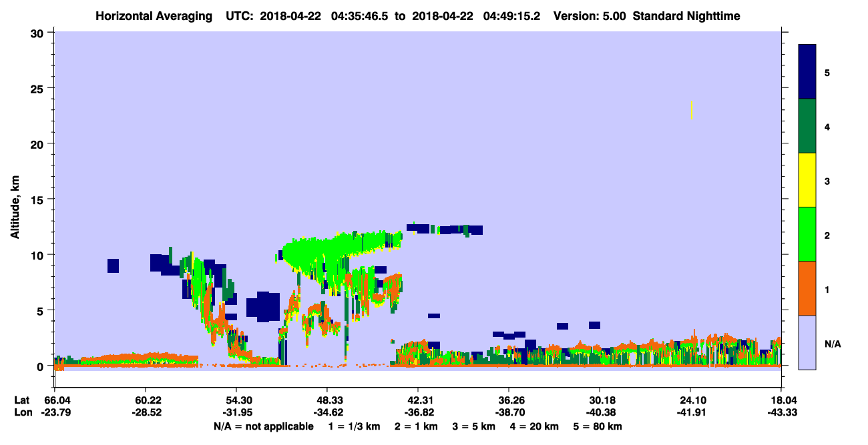The image size is (868, 445).
Task: Click the dark green color bar segment labeled 4
Action: point(807,126)
